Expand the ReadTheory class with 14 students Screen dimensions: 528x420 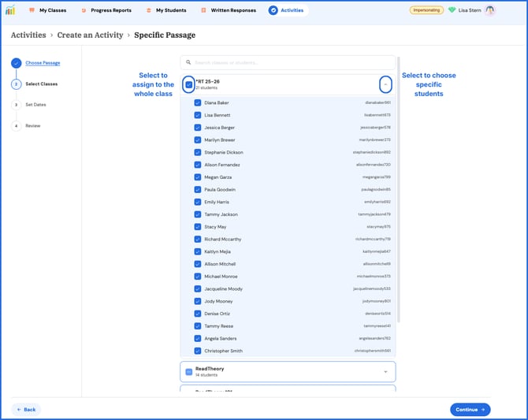[x=385, y=372]
